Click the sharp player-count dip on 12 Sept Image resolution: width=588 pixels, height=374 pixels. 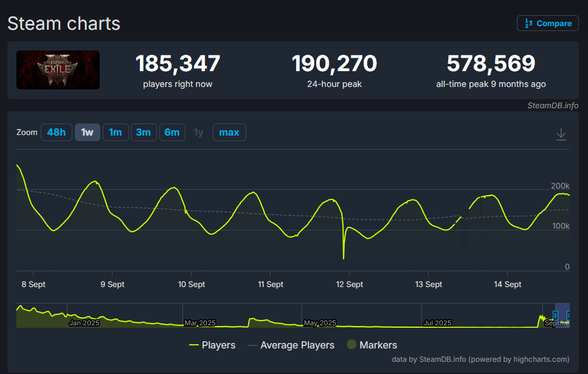coord(344,258)
